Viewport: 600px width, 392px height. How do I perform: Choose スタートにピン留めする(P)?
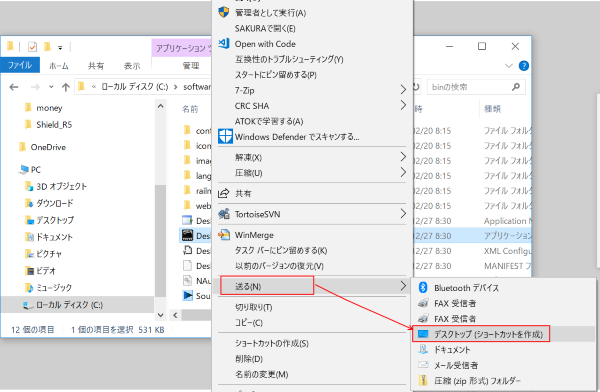pyautogui.click(x=276, y=75)
